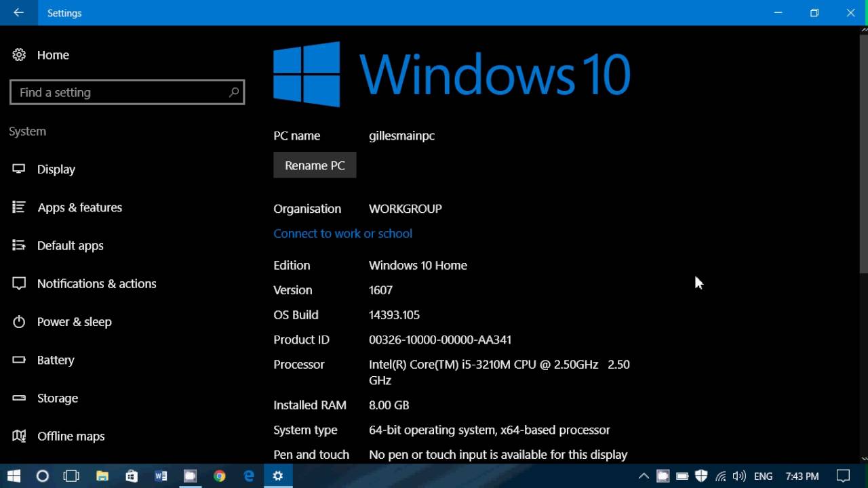Open Connect to work or school link
Screen dimensions: 868x488
[342, 233]
